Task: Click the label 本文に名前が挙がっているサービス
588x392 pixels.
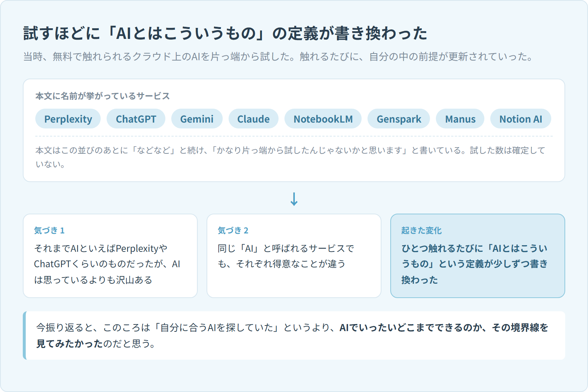Action: pos(103,96)
